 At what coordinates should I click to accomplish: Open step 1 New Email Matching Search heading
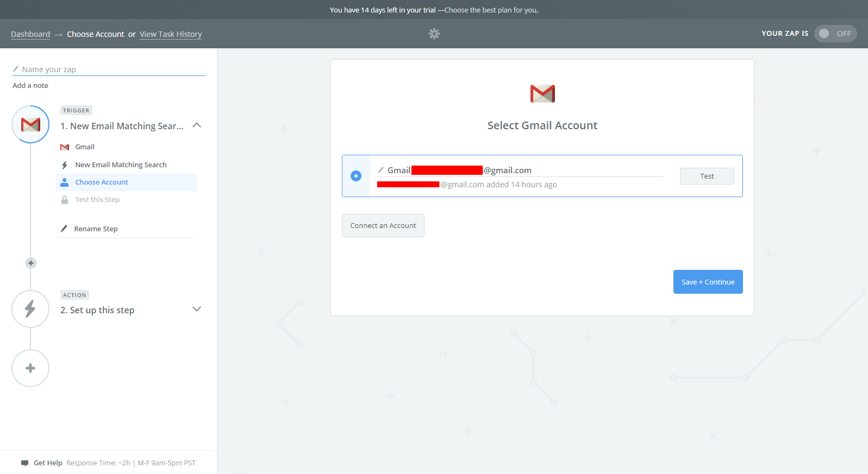122,126
